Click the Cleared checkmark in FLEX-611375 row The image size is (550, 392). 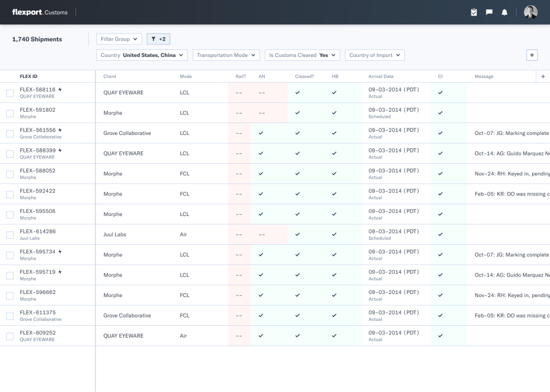tap(298, 316)
